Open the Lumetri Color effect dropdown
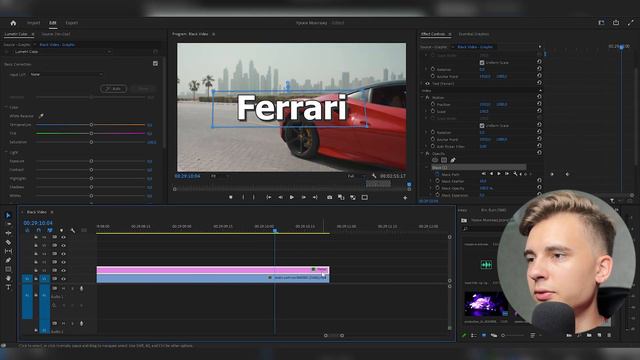This screenshot has height=360, width=640. click(x=61, y=52)
